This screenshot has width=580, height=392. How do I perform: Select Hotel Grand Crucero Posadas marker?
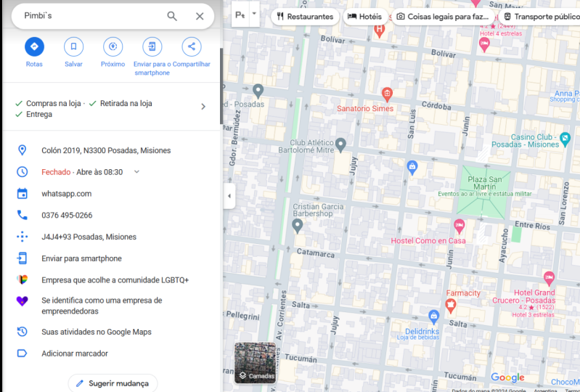point(549,278)
